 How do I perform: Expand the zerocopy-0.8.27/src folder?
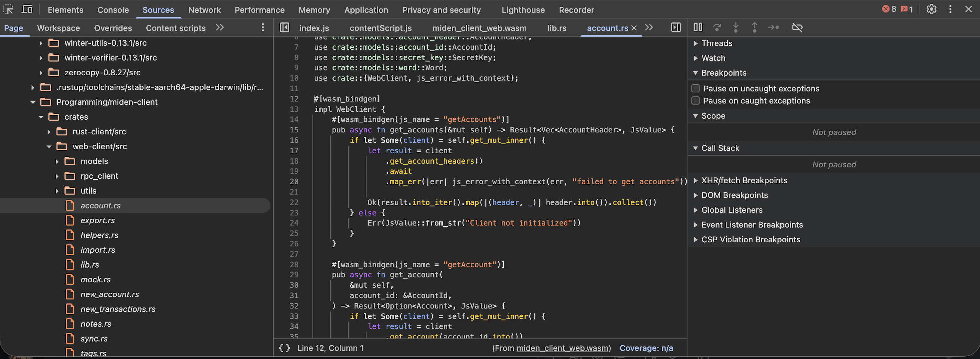click(x=41, y=73)
